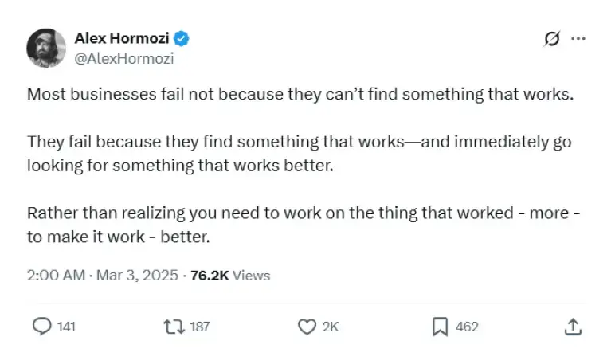Open the @AlexHormozi handle link
This screenshot has width=615, height=364.
(x=123, y=58)
